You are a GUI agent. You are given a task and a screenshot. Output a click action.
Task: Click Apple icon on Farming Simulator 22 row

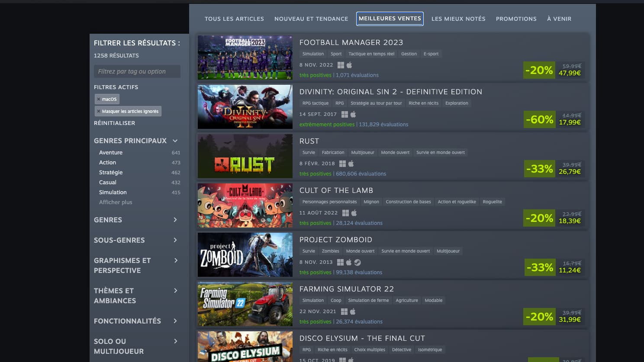pos(353,311)
